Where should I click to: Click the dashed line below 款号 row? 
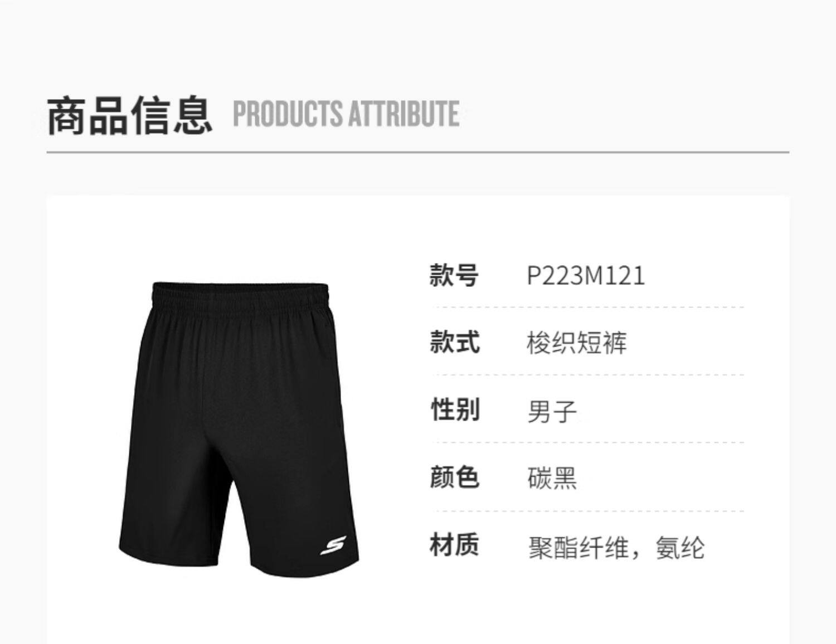point(589,307)
